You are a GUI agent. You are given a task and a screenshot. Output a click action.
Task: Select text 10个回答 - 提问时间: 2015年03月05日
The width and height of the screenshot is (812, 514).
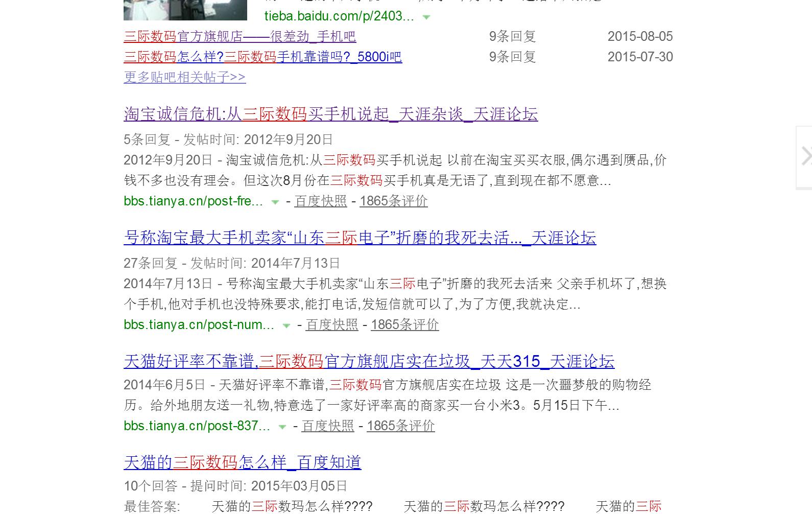tap(235, 486)
